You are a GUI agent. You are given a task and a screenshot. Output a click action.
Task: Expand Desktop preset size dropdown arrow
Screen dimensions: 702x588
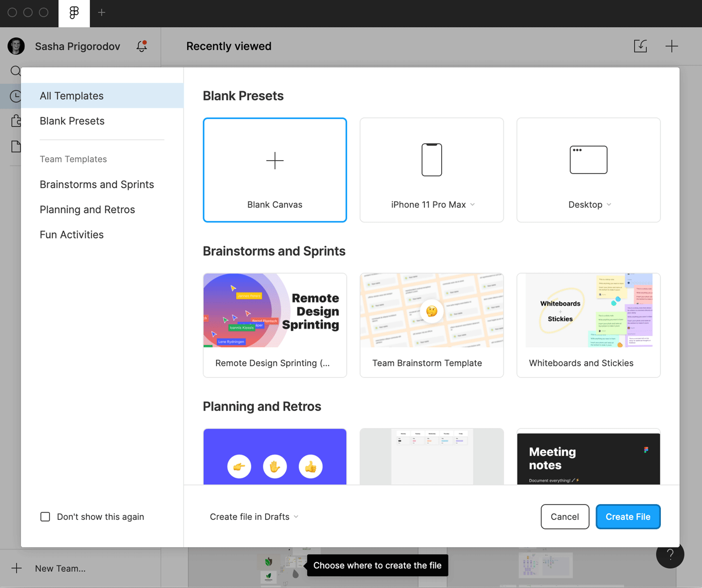click(x=609, y=205)
